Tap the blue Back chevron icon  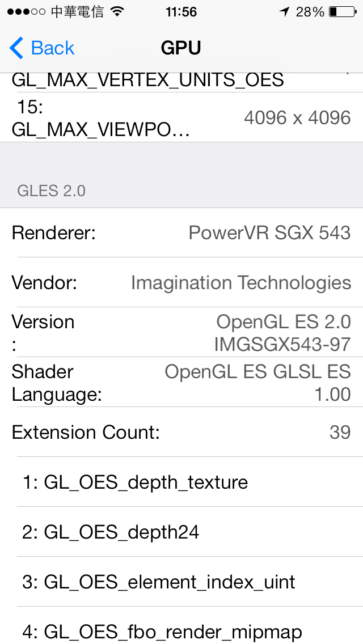tap(16, 48)
